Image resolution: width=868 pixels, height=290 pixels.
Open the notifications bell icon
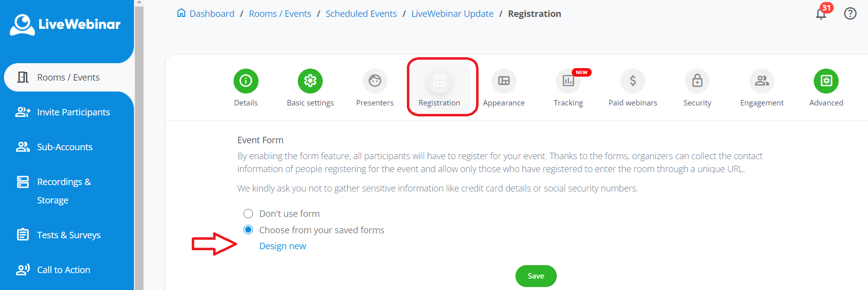(x=821, y=13)
